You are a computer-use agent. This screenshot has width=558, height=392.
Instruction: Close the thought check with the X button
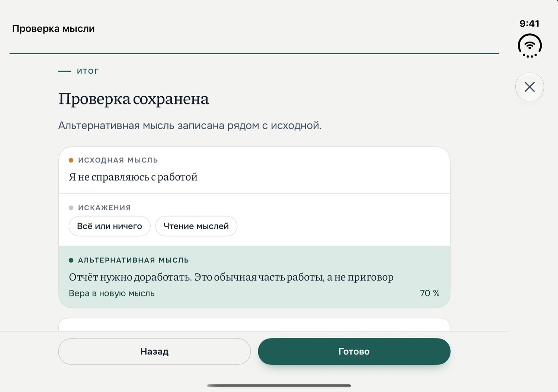coord(529,87)
